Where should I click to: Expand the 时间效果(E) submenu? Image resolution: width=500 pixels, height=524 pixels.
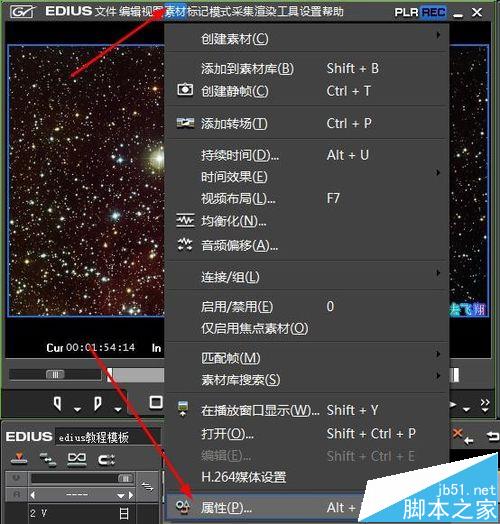coord(307,176)
